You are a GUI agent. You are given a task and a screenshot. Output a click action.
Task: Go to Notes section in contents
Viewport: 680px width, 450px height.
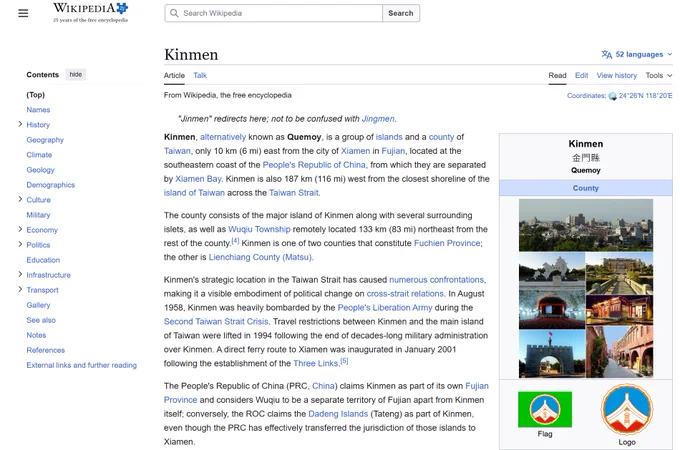pos(36,335)
